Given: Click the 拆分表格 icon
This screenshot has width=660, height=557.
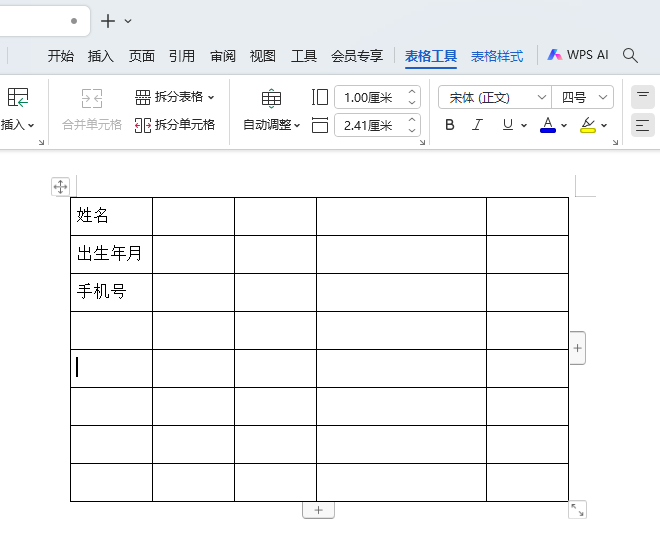Looking at the screenshot, I should pos(143,97).
